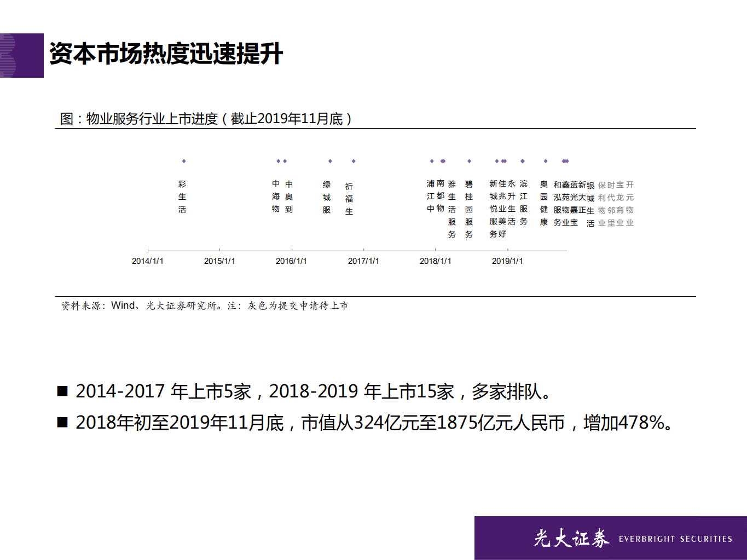
Task: Click the 雅生活服务 company label
Action: coord(451,208)
